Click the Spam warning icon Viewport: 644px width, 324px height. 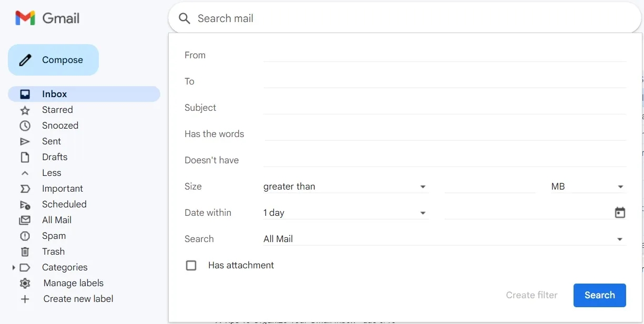click(25, 236)
